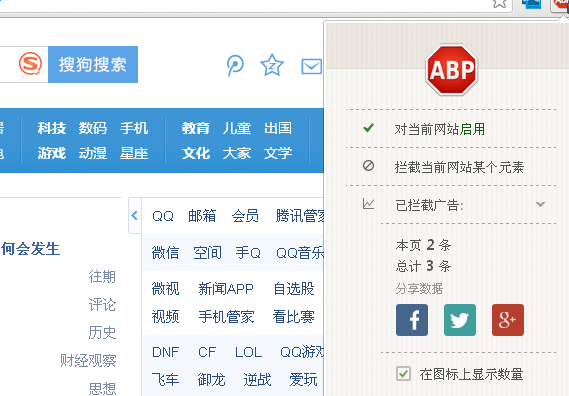
Task: Open the Qzone star icon
Action: (x=272, y=65)
